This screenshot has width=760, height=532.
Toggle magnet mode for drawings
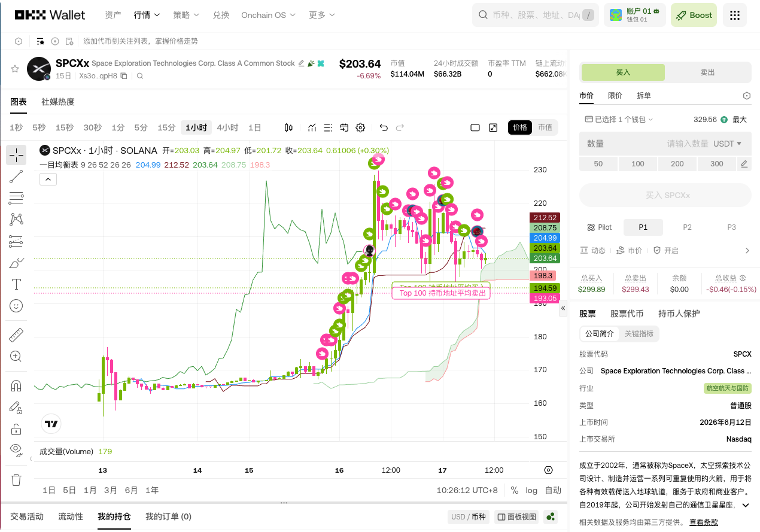tap(16, 386)
